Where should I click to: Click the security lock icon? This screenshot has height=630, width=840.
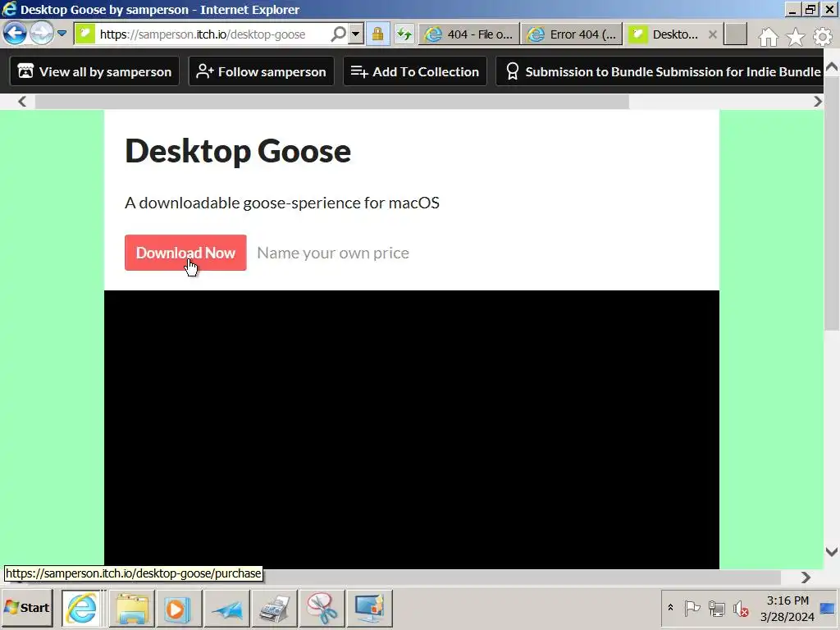click(377, 34)
